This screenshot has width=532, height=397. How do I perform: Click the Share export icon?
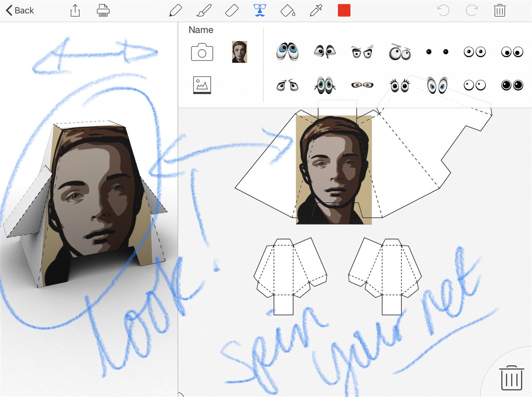[75, 10]
